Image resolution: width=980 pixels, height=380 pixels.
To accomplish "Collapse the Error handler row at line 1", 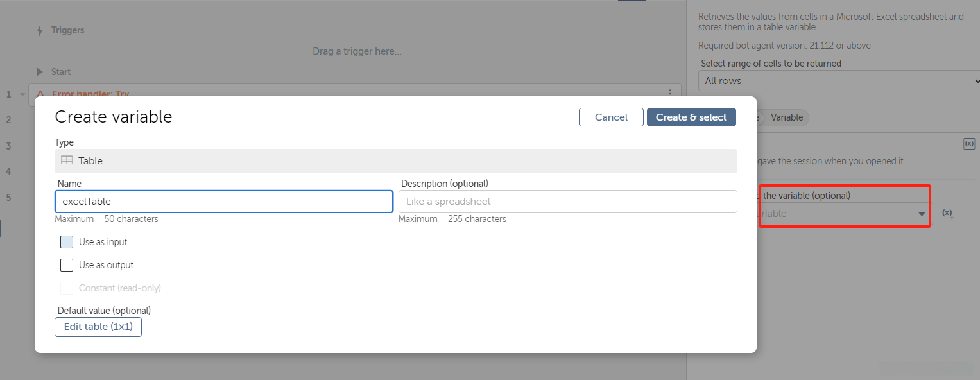I will click(x=23, y=94).
